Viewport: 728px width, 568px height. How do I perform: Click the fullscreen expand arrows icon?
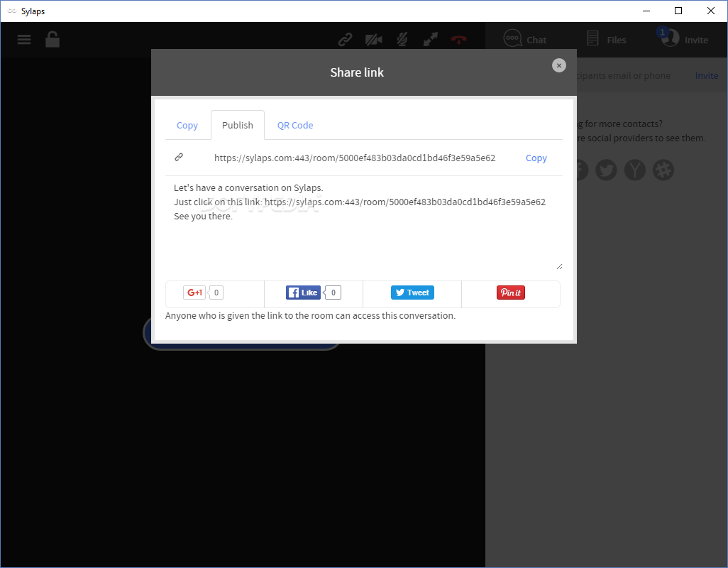pos(431,40)
